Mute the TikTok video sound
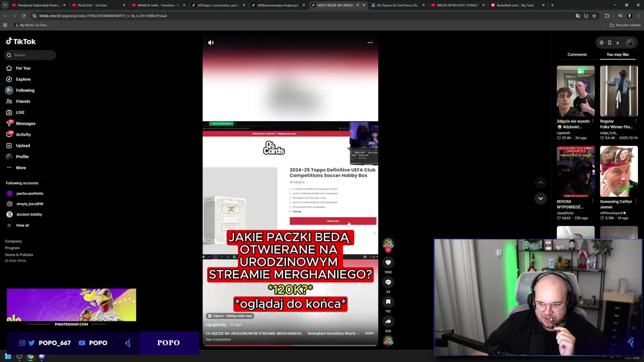644x362 pixels. coord(211,43)
